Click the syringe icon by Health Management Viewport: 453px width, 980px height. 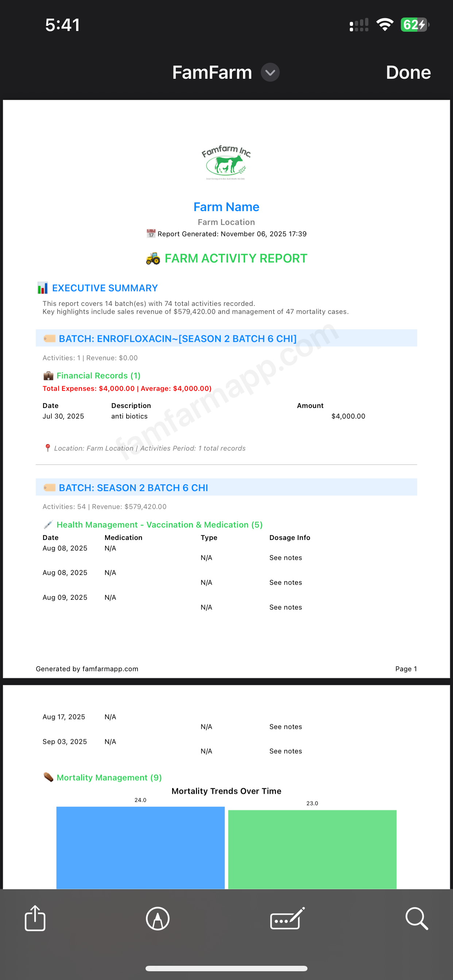click(49, 525)
